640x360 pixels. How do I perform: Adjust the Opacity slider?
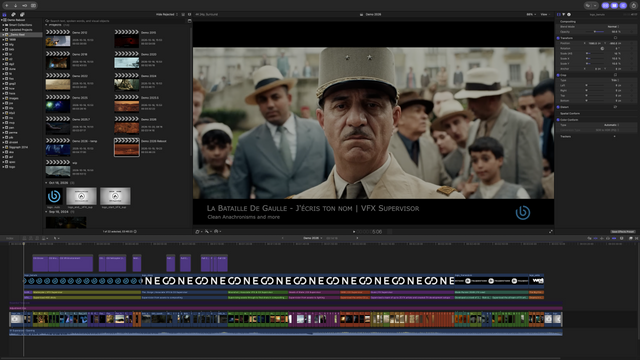click(x=595, y=32)
